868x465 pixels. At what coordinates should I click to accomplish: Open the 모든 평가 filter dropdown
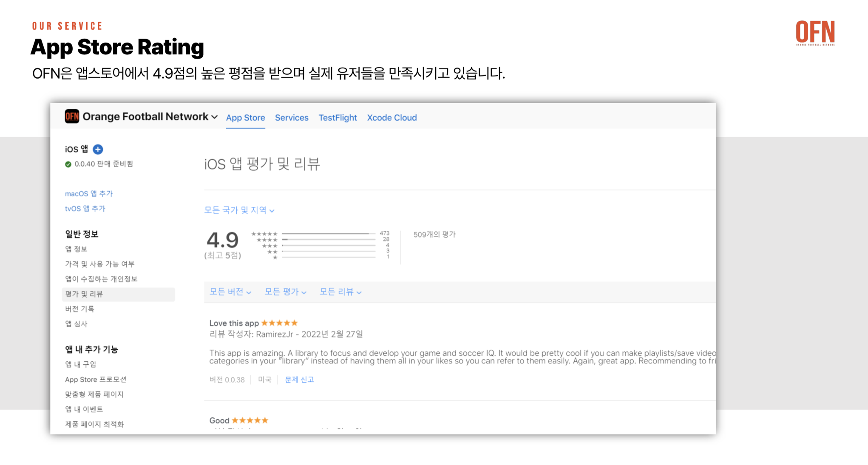pyautogui.click(x=285, y=292)
